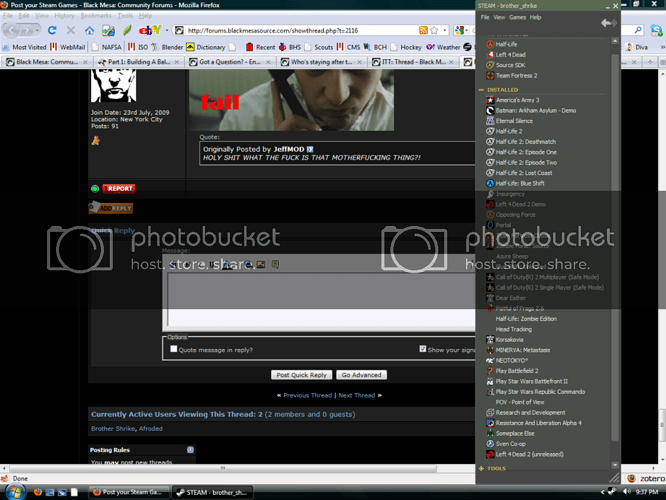
Task: Click Firefox reload button
Action: coord(52,30)
